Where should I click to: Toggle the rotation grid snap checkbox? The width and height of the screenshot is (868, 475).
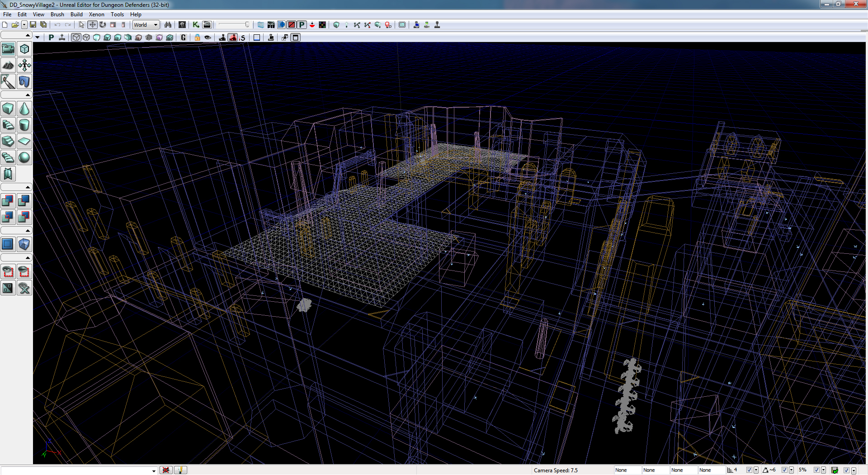[x=785, y=470]
